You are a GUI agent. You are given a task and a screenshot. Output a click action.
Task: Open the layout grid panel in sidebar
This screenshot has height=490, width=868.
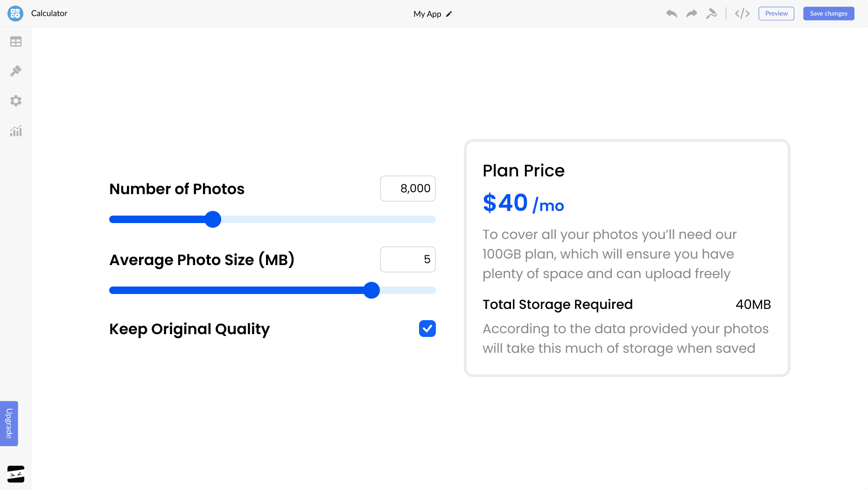[16, 42]
